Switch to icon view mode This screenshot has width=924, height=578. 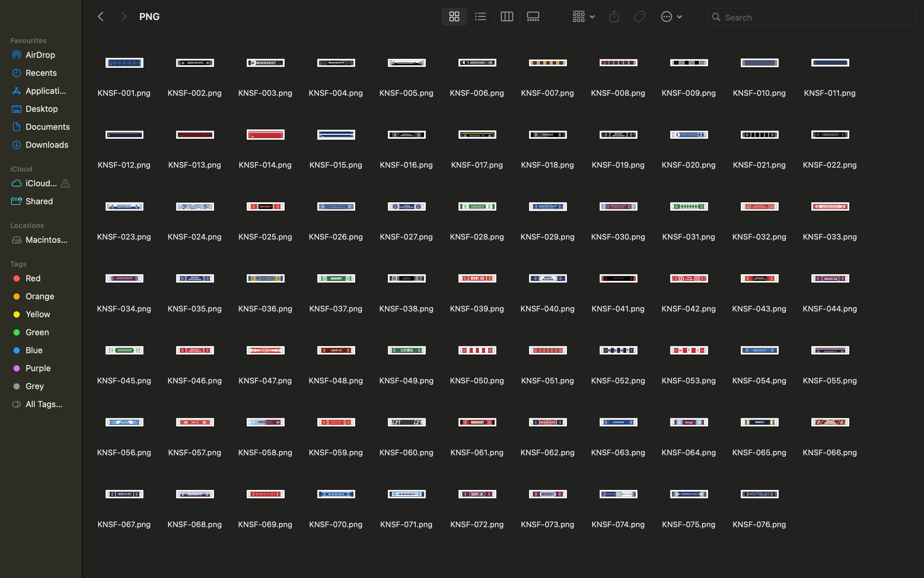454,16
